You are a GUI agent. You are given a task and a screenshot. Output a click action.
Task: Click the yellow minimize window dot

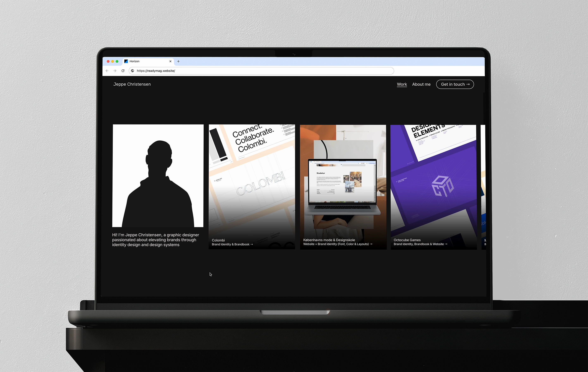pyautogui.click(x=113, y=62)
